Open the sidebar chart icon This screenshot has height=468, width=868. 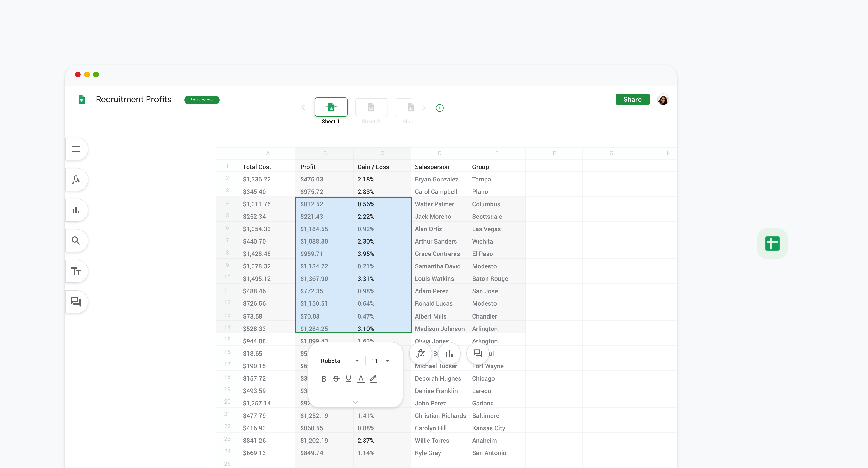tap(76, 210)
